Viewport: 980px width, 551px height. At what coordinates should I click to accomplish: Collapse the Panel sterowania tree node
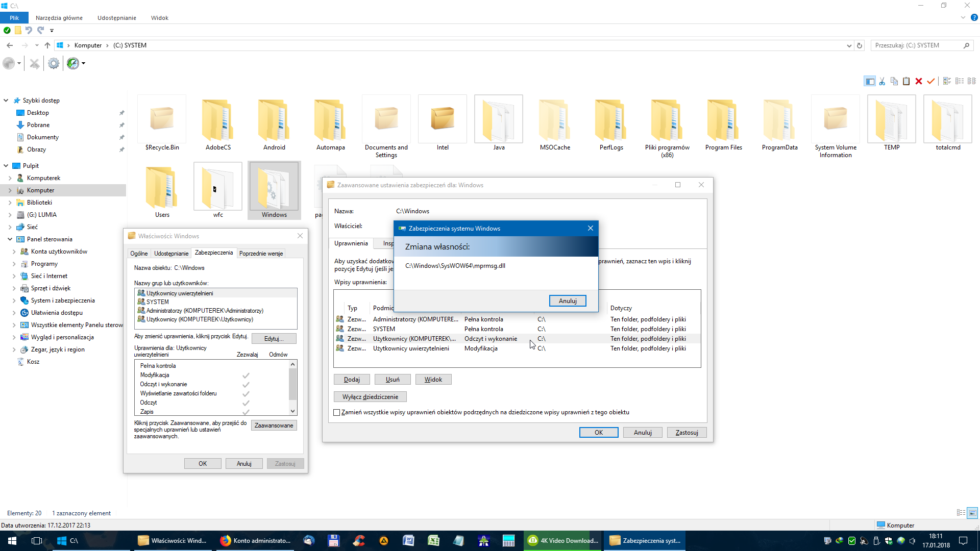coord(10,239)
